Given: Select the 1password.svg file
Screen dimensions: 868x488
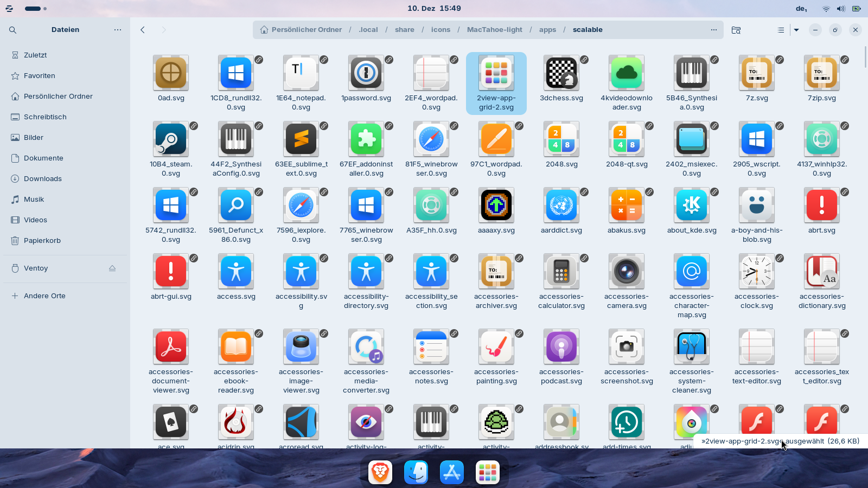Looking at the screenshot, I should 366,73.
